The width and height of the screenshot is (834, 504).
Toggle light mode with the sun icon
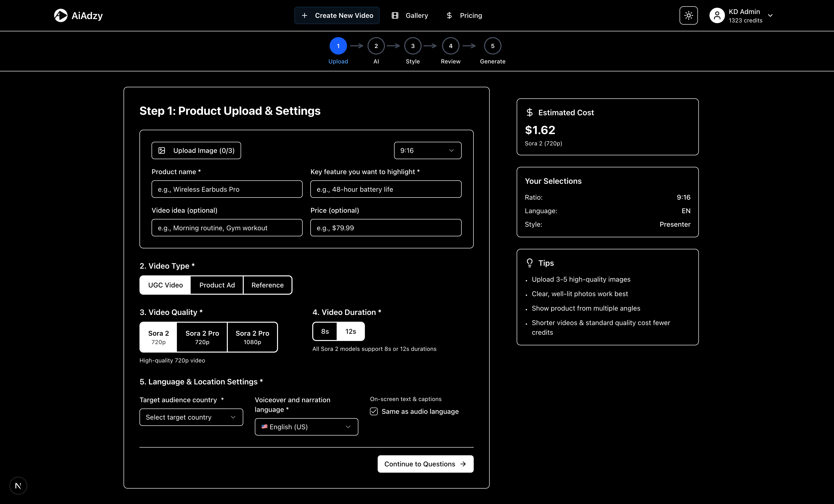click(x=688, y=15)
